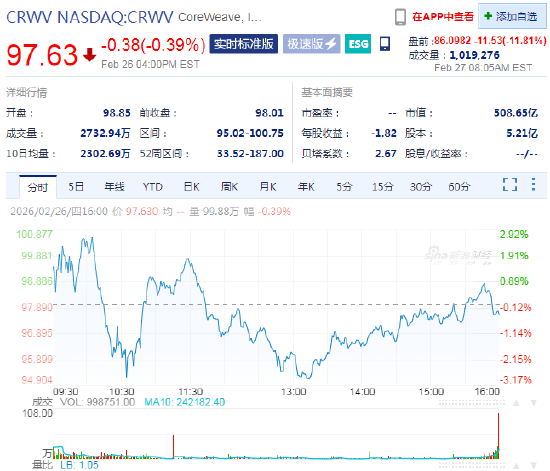
Task: Click the 成交量 value 2732.94万
Action: [x=105, y=133]
